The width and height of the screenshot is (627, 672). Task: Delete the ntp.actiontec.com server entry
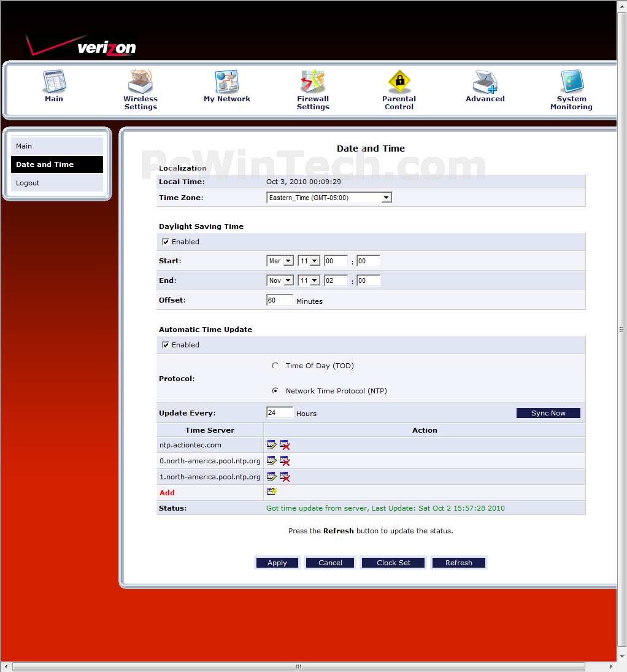pyautogui.click(x=285, y=445)
